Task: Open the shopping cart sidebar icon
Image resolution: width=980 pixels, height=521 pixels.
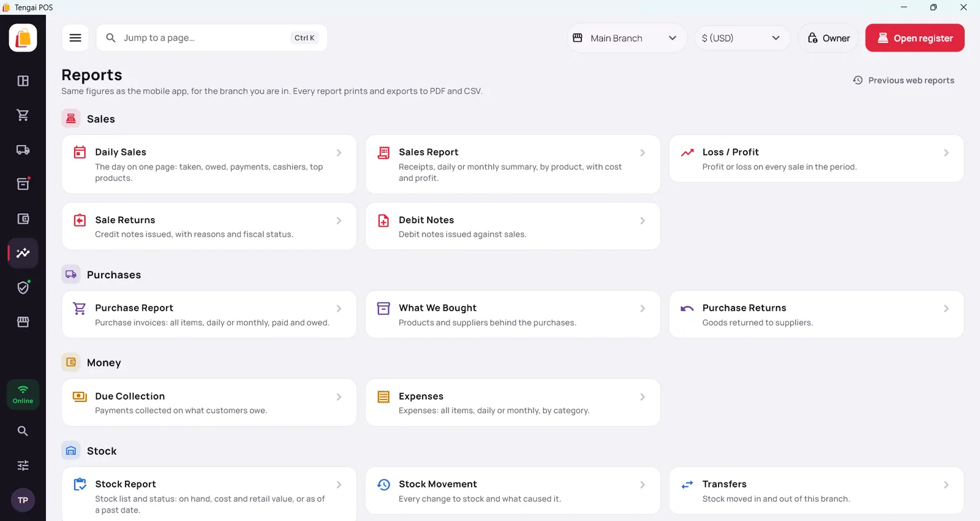Action: (23, 115)
